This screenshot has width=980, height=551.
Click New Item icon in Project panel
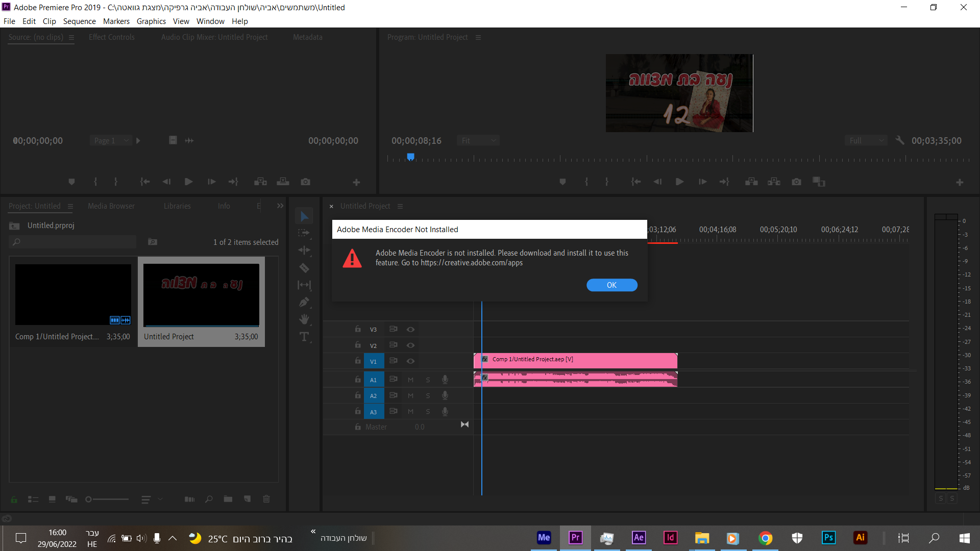pyautogui.click(x=248, y=499)
